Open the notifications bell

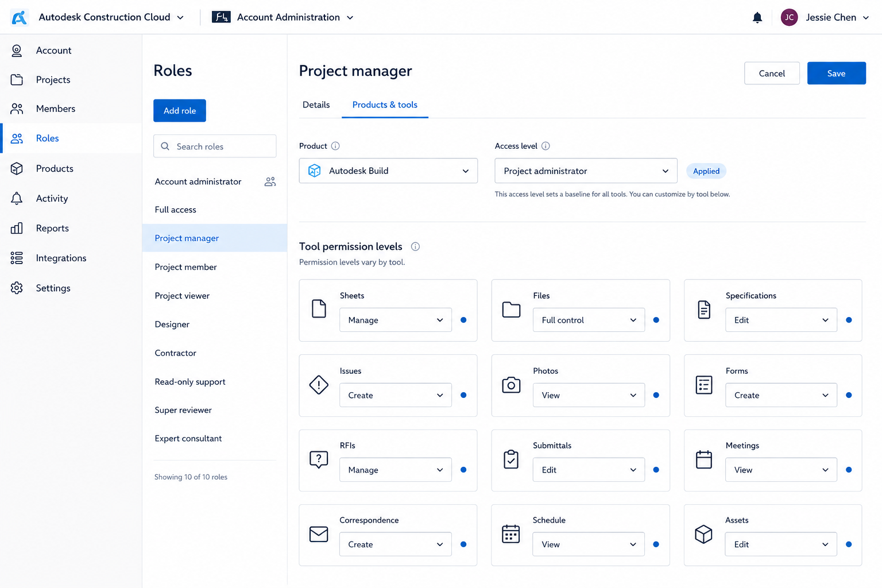(x=757, y=17)
